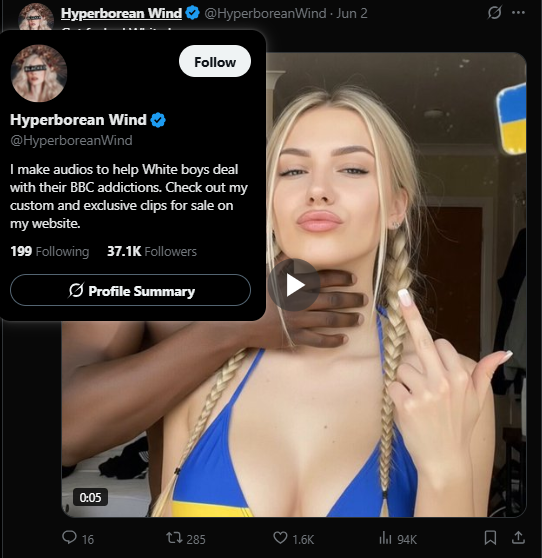Image resolution: width=542 pixels, height=558 pixels.
Task: Click the 199 Following link
Action: [50, 251]
